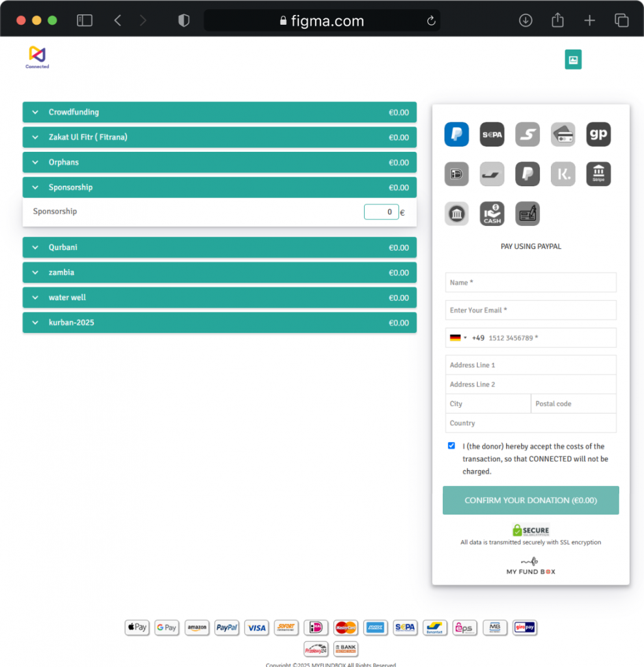This screenshot has width=644, height=667.
Task: Reload the page in Safari address bar
Action: 430,21
